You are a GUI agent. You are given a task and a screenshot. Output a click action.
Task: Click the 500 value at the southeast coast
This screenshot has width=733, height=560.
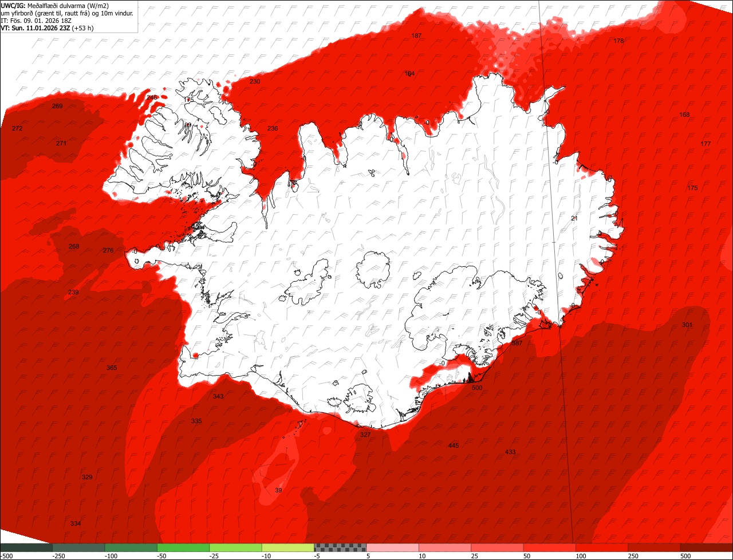477,388
